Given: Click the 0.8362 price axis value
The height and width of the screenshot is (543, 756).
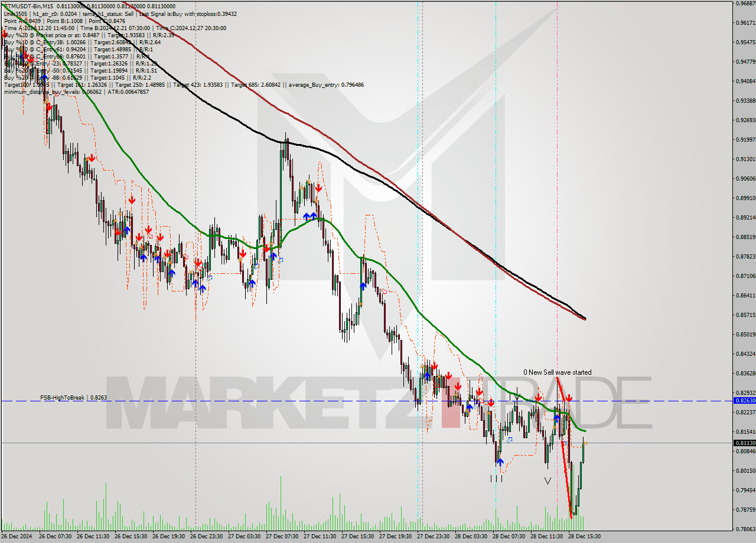Looking at the screenshot, I should [745, 373].
